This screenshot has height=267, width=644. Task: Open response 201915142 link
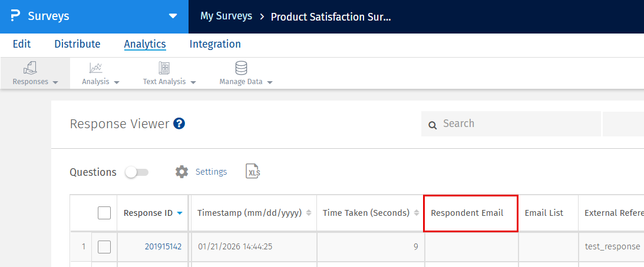click(x=163, y=246)
